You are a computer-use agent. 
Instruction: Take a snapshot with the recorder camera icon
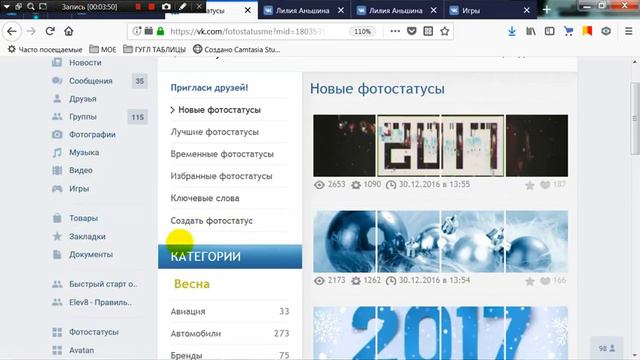point(166,7)
